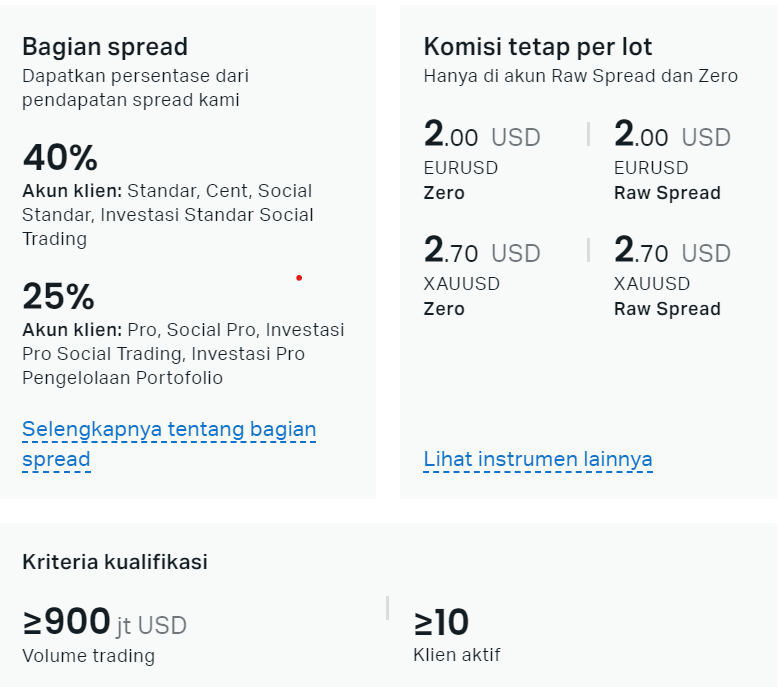Click the Bagian spread heading

(105, 47)
